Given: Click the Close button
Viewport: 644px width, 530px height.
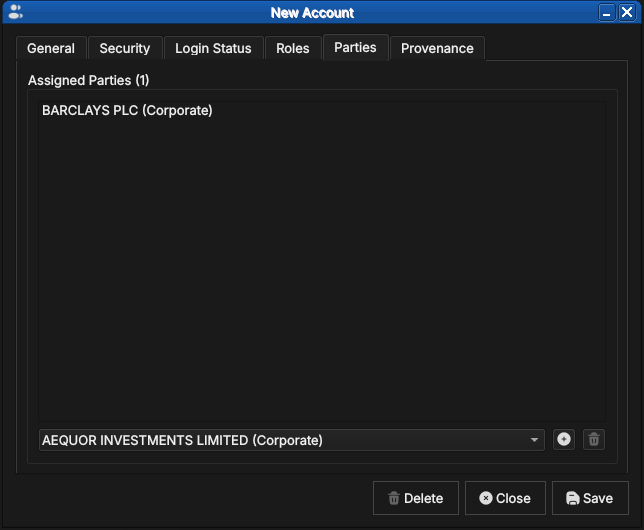Looking at the screenshot, I should [x=505, y=498].
